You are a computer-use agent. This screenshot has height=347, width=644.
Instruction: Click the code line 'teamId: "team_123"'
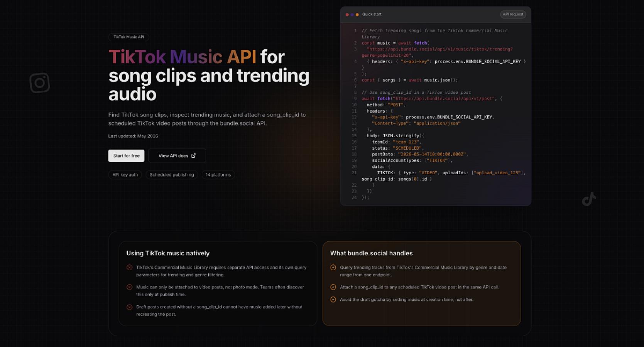(397, 142)
